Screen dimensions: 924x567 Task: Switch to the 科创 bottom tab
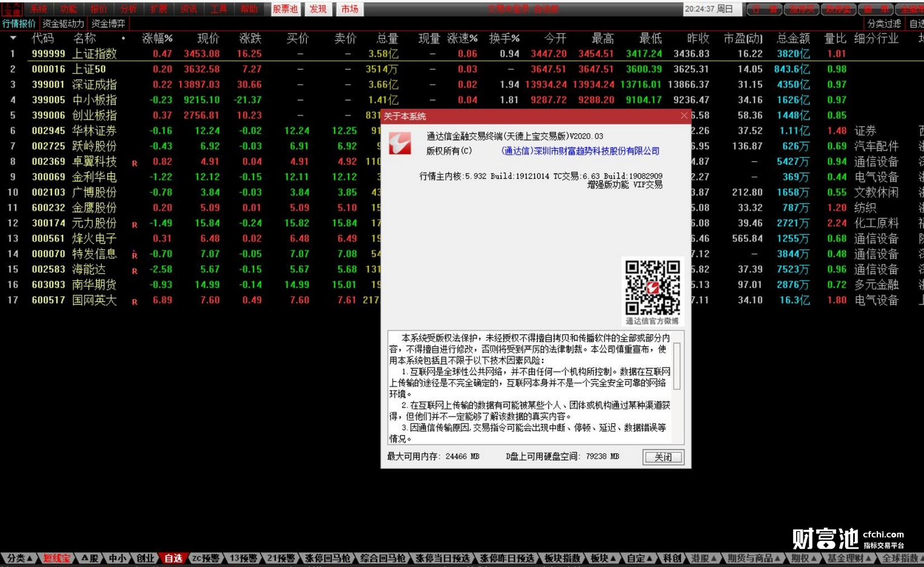coord(671,559)
